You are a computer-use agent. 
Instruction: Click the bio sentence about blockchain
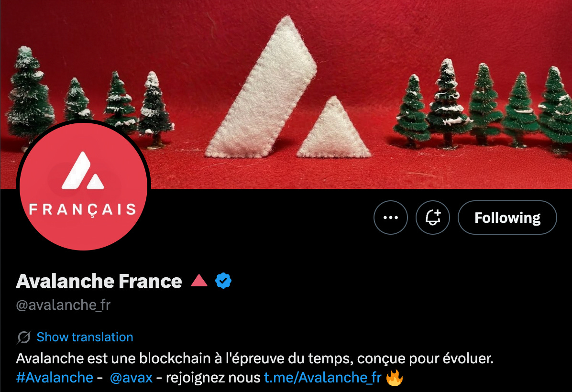pyautogui.click(x=254, y=359)
